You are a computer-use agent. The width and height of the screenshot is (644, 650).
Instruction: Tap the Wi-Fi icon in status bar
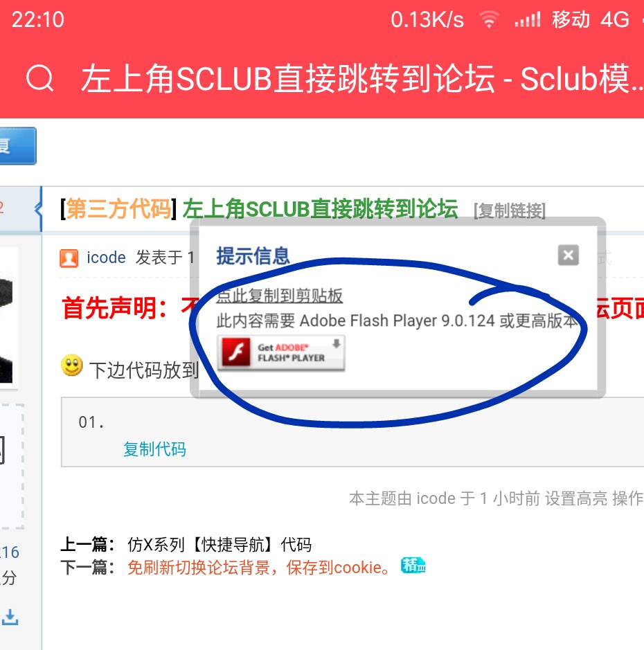[489, 21]
